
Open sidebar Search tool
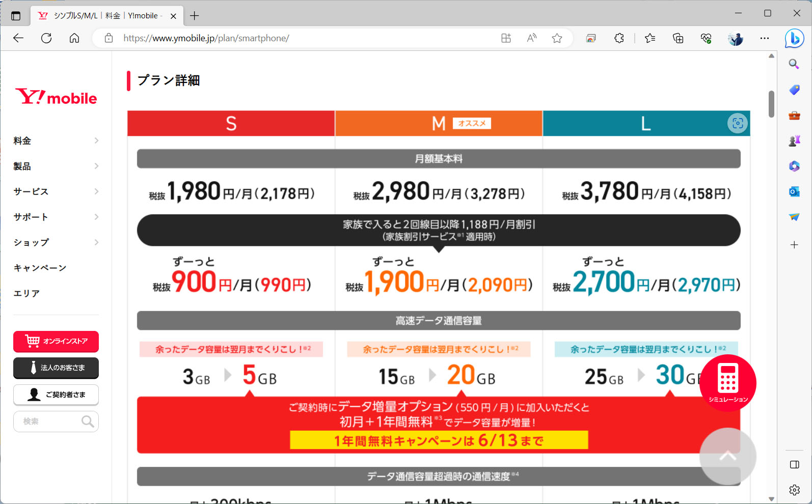[794, 64]
